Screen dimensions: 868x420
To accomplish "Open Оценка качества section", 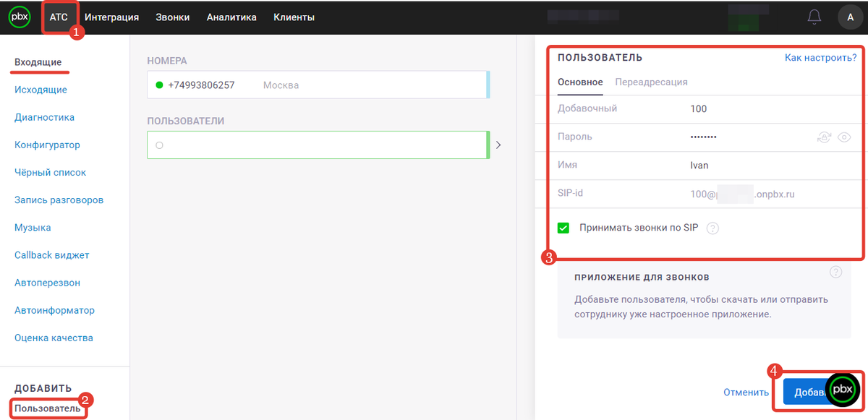I will [x=54, y=338].
